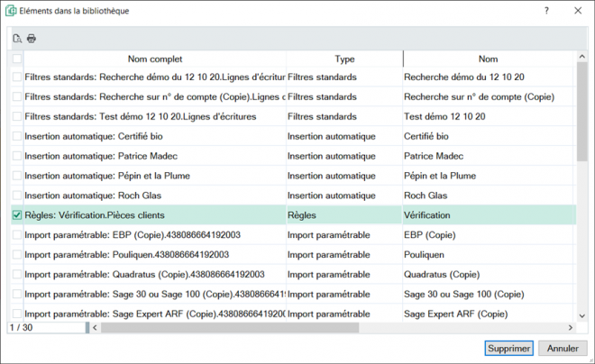This screenshot has height=364, width=595.
Task: Check the Test démo 12 10 20 row
Action: tap(17, 116)
